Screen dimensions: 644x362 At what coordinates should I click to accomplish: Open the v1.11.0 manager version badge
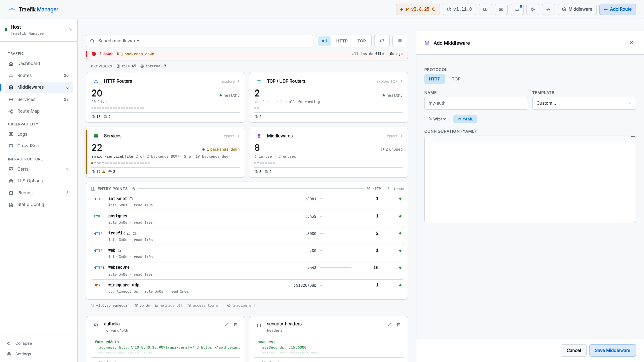(459, 9)
